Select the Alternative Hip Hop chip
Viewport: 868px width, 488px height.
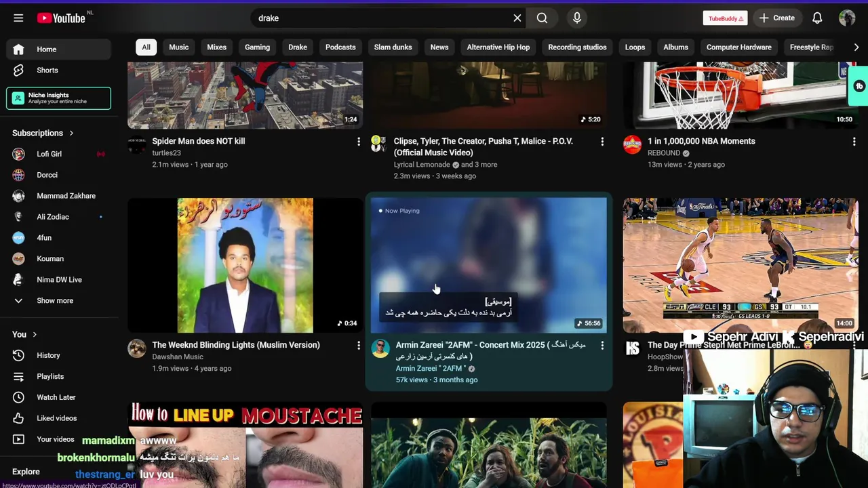point(498,47)
